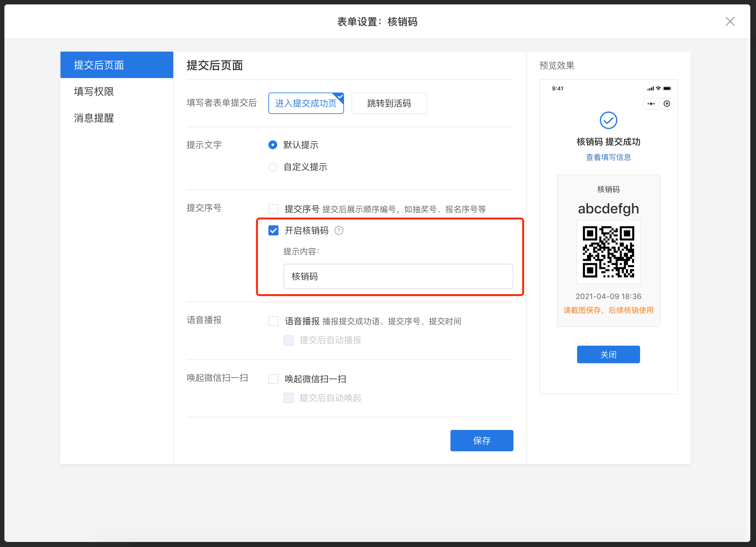
Task: Click the 9:41 time in the preview status bar
Action: (558, 88)
